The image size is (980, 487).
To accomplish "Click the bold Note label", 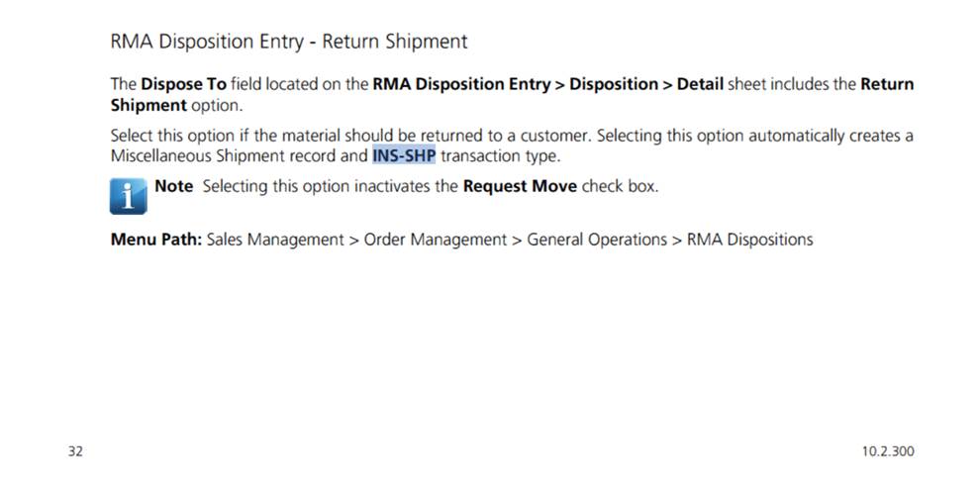I will click(174, 186).
